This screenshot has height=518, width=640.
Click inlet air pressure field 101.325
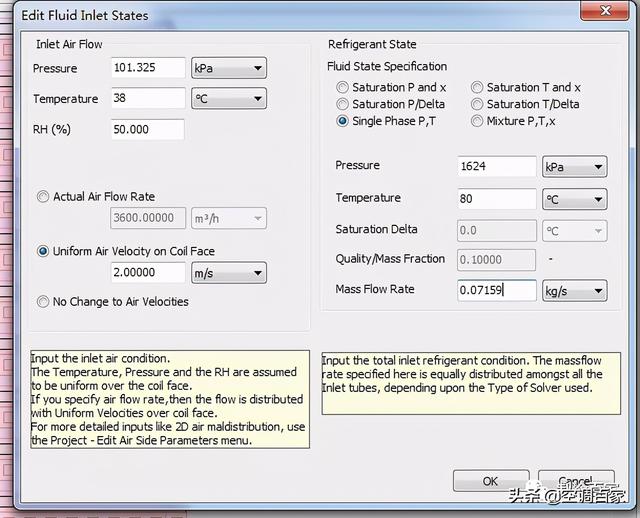148,67
